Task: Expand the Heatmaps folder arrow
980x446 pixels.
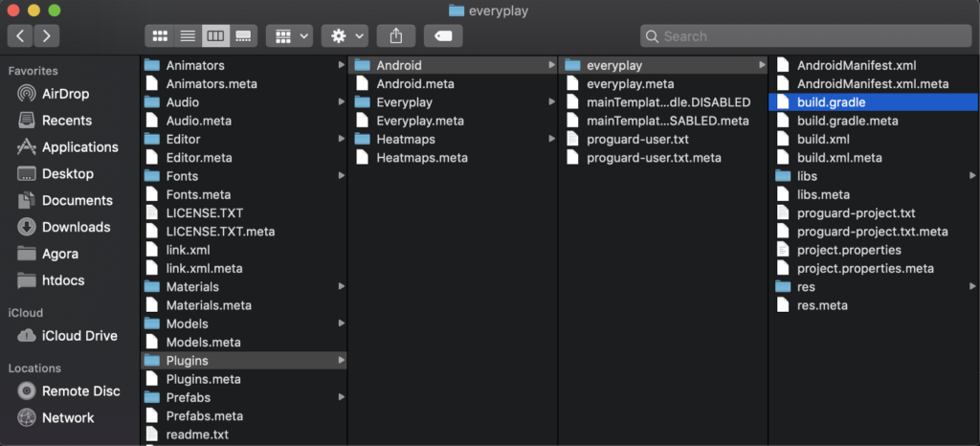Action: click(551, 139)
